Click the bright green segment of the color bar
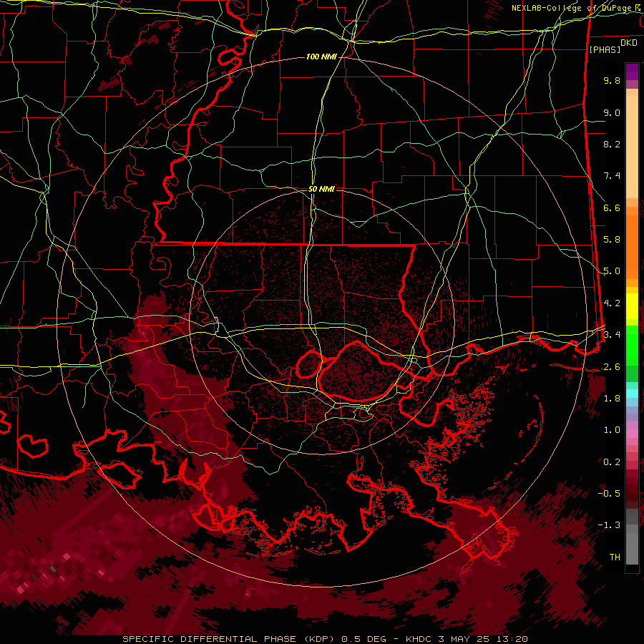The width and height of the screenshot is (644, 644). click(632, 346)
